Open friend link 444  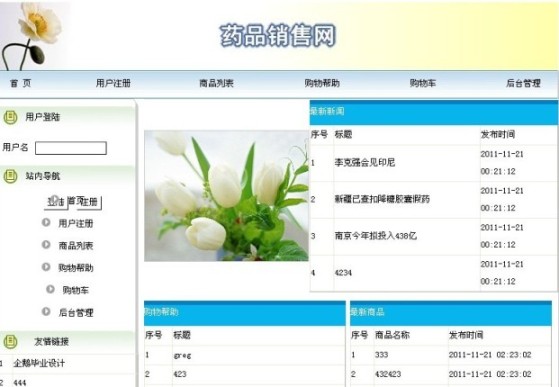(20, 383)
